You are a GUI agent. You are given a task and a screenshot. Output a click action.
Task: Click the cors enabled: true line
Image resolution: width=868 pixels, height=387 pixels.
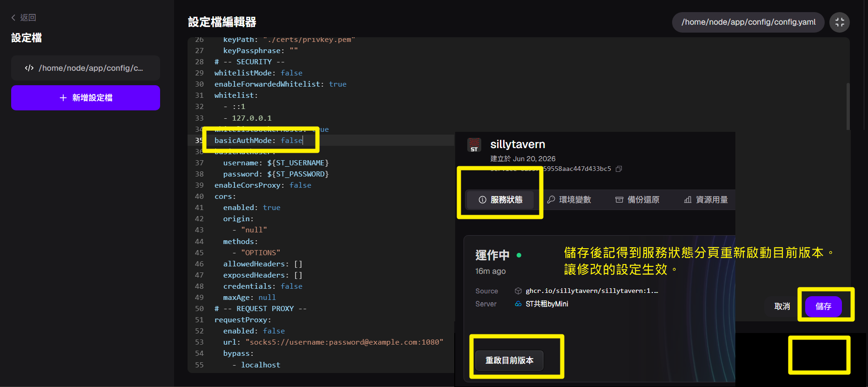coord(251,208)
